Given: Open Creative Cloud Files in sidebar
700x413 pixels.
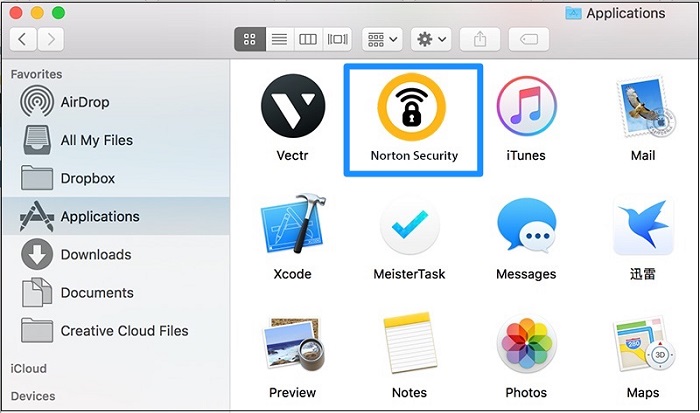Looking at the screenshot, I should (x=116, y=330).
